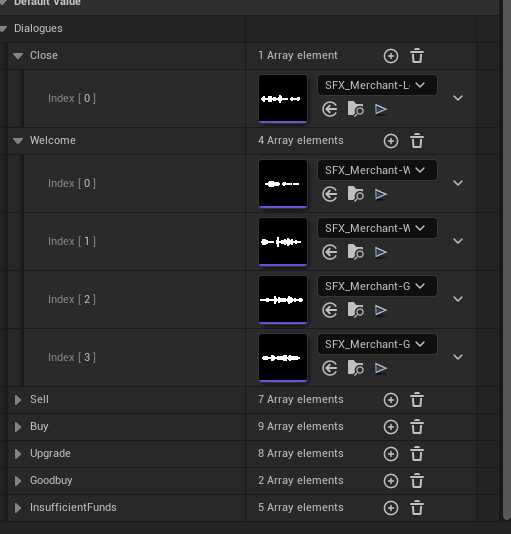511x534 pixels.
Task: Collapse the Dialogues category
Action: pos(3,29)
